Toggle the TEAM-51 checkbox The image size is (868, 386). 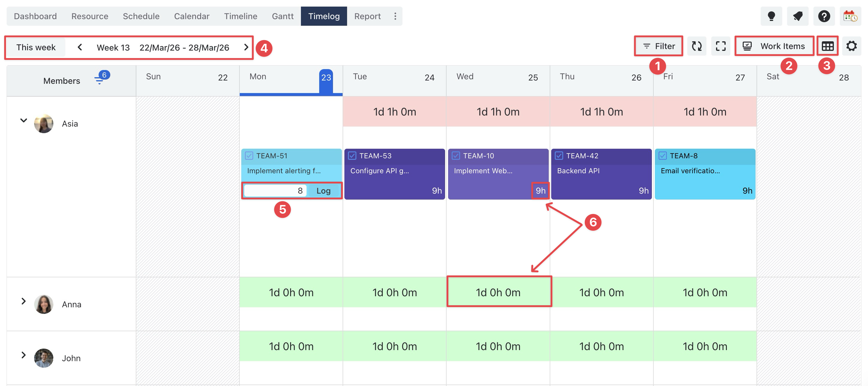(249, 156)
